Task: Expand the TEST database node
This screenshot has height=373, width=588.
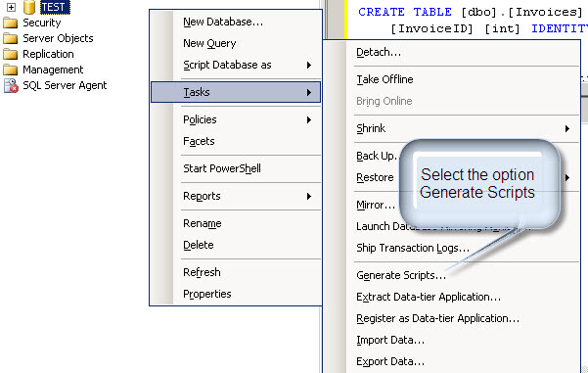Action: (11, 7)
